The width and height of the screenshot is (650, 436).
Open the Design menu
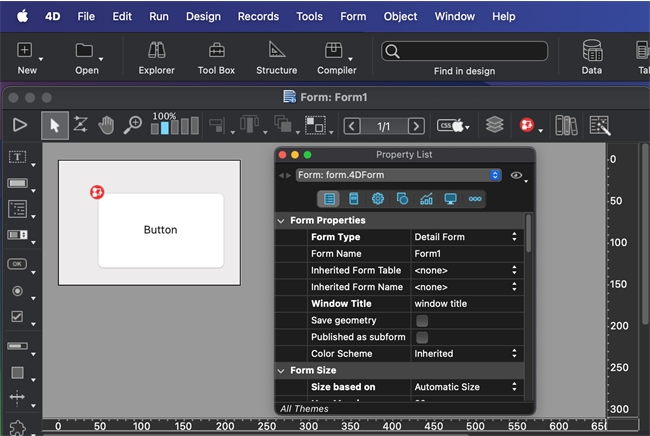203,17
